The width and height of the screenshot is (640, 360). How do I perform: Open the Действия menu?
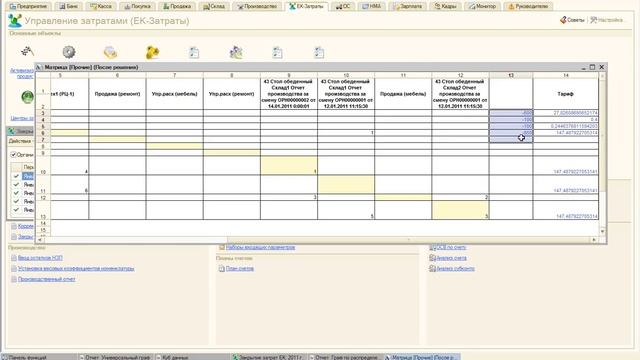20,141
